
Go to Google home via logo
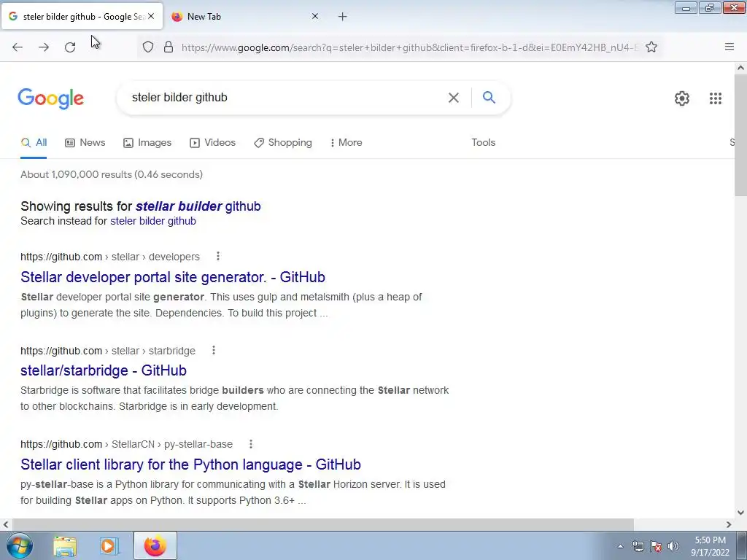pyautogui.click(x=50, y=98)
